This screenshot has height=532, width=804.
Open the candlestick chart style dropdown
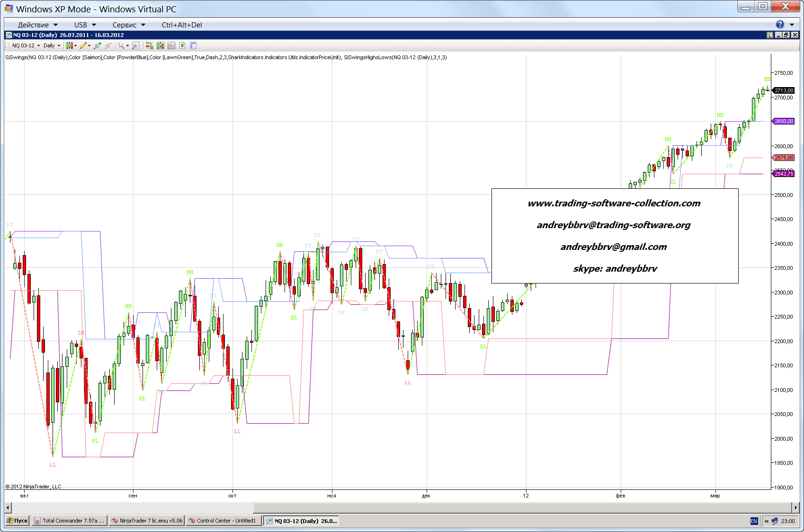coord(71,46)
